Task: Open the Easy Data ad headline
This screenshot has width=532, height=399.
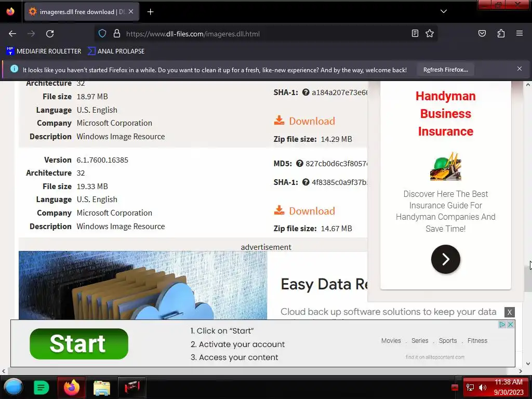Action: click(324, 284)
